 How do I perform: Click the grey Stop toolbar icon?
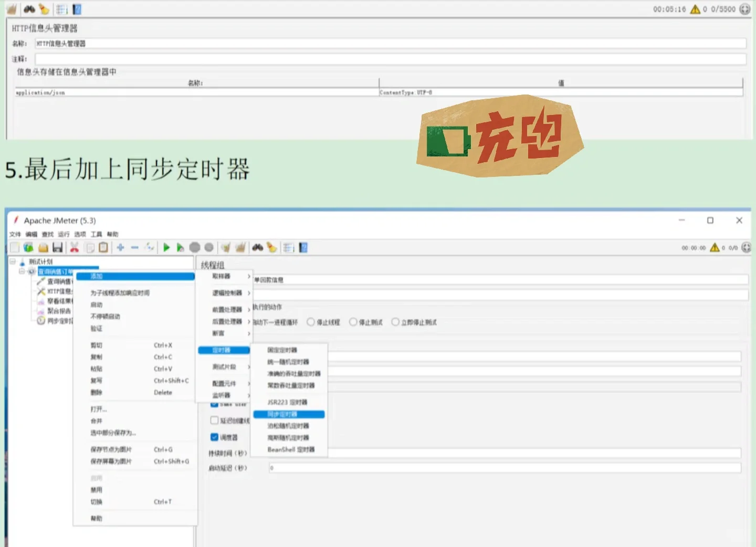click(x=195, y=247)
